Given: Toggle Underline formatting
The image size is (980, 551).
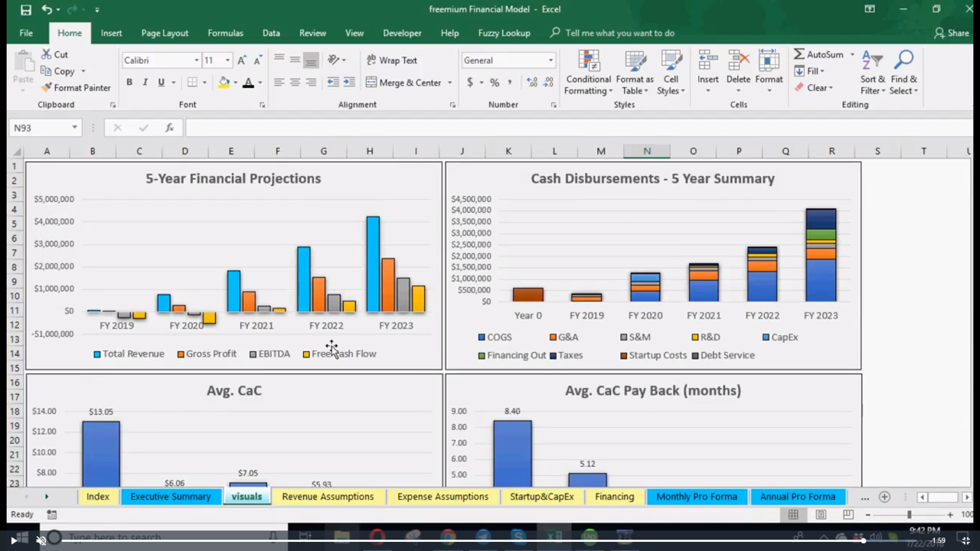Looking at the screenshot, I should 161,83.
